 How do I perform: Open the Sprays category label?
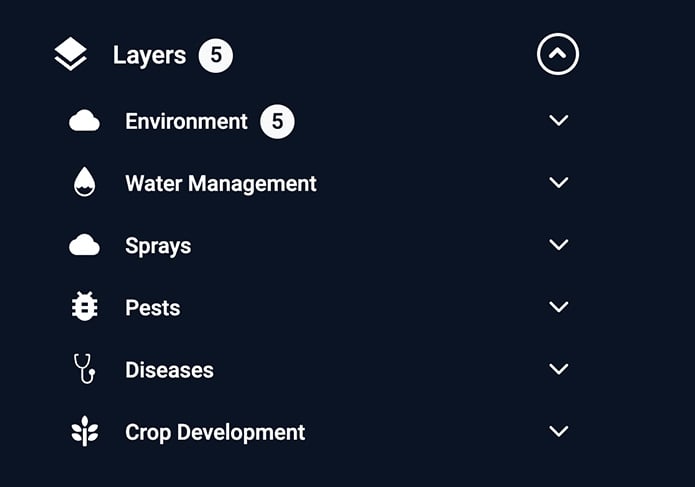click(158, 246)
